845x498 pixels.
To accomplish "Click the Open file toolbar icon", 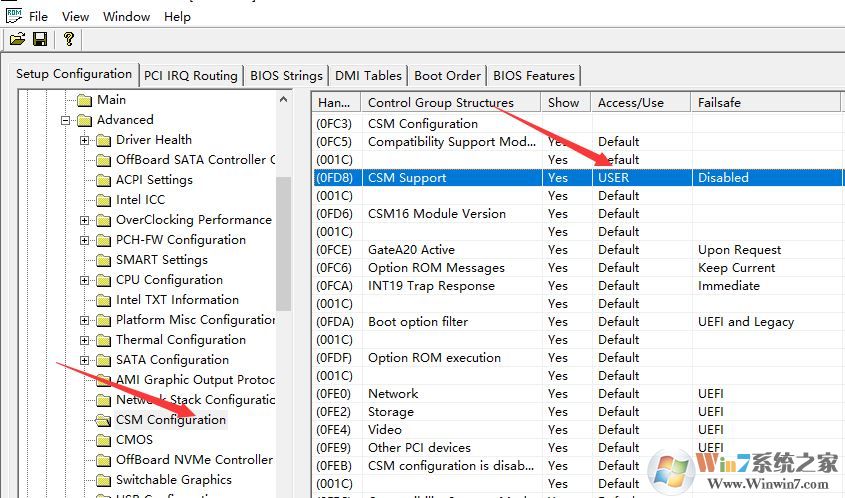I will pyautogui.click(x=17, y=39).
